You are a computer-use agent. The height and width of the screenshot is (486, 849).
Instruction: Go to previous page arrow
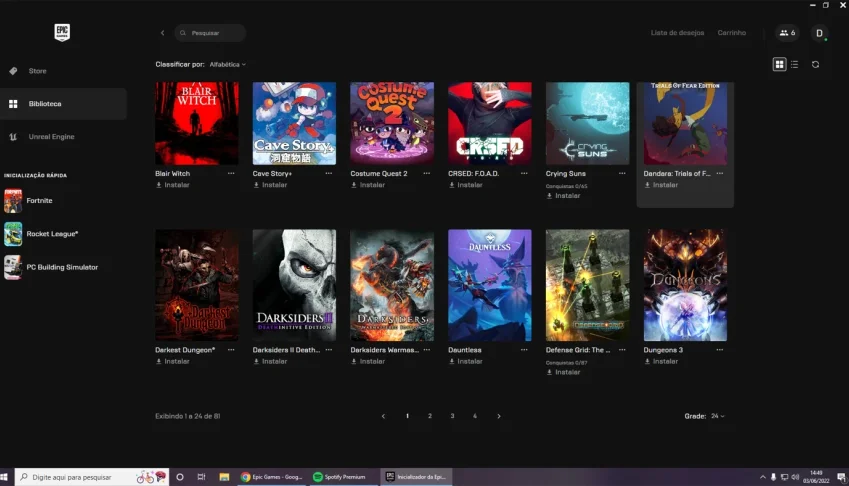383,416
